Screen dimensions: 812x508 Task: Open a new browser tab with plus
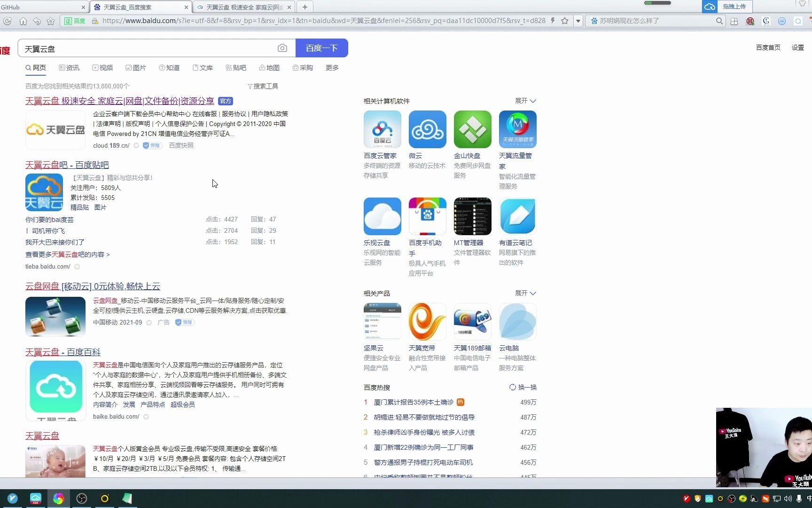pos(304,7)
